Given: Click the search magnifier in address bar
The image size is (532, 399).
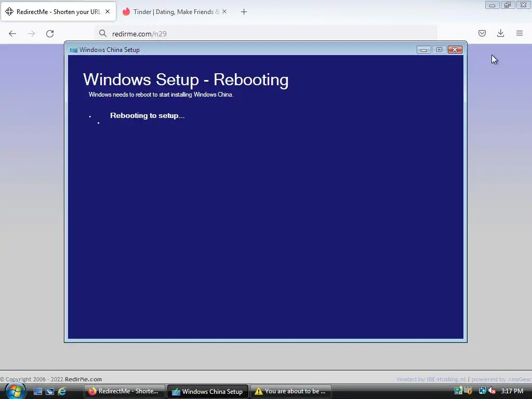Looking at the screenshot, I should click(103, 33).
